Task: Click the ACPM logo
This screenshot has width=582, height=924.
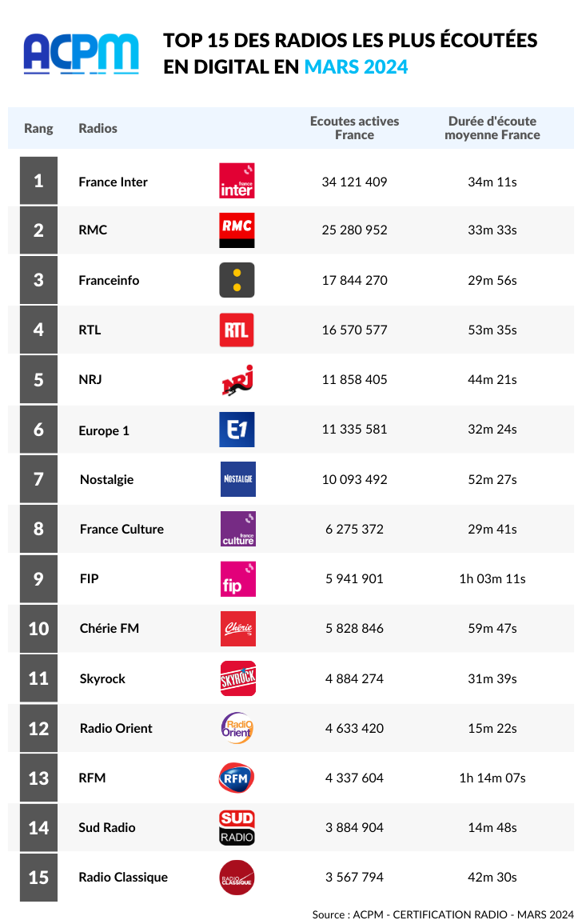Action: click(x=82, y=53)
